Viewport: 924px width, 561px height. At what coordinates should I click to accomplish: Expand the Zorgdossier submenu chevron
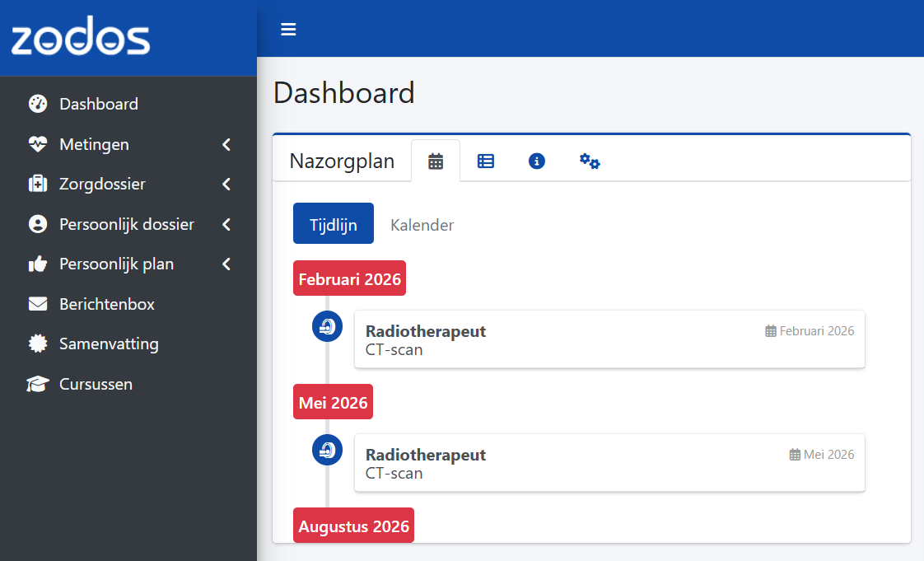click(226, 185)
